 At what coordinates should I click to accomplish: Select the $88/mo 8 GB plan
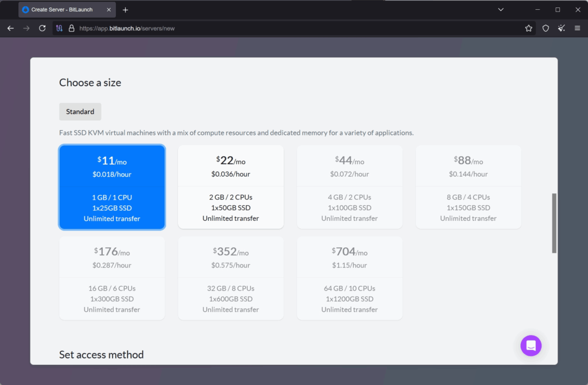click(x=469, y=187)
